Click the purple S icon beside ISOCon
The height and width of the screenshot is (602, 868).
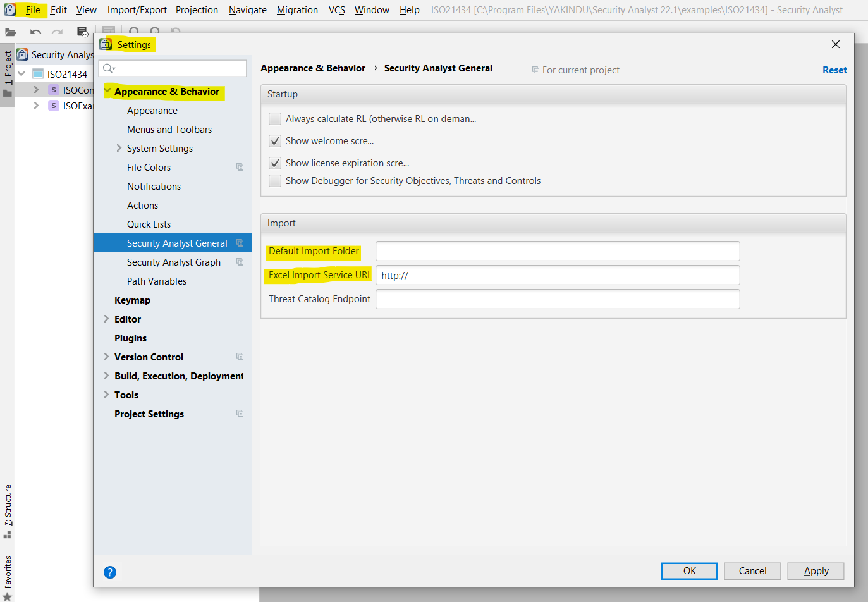tap(54, 90)
